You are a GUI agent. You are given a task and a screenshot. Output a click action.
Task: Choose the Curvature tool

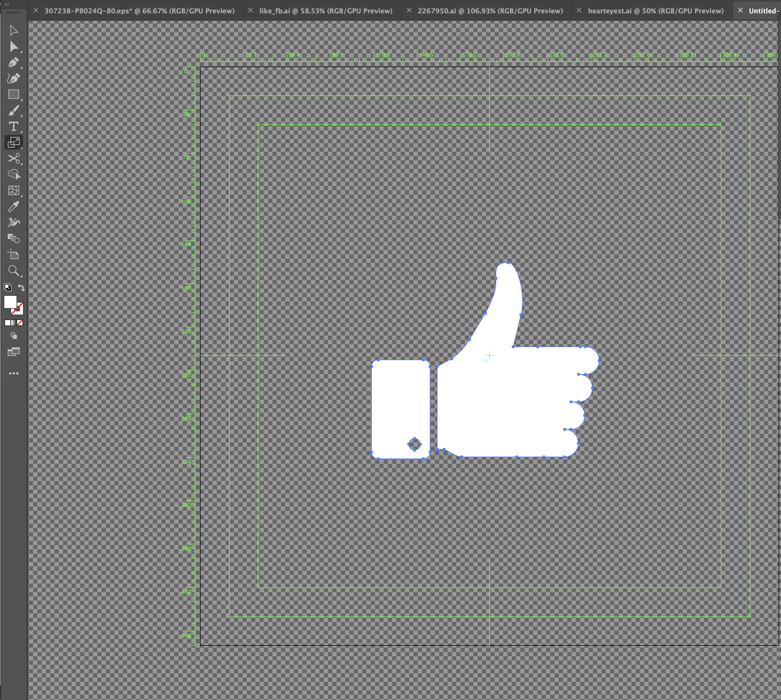(14, 79)
